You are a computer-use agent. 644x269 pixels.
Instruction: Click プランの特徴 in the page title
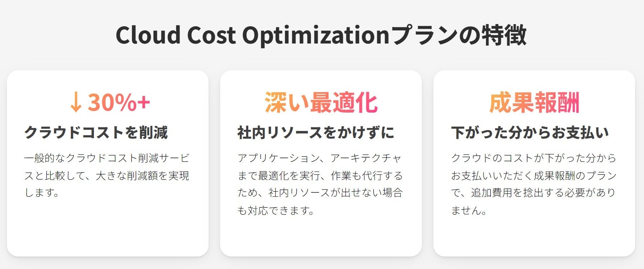click(459, 35)
